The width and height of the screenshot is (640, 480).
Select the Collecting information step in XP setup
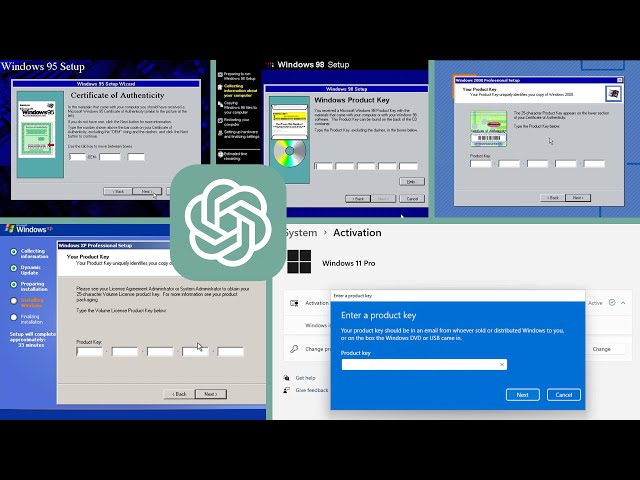coord(29,253)
